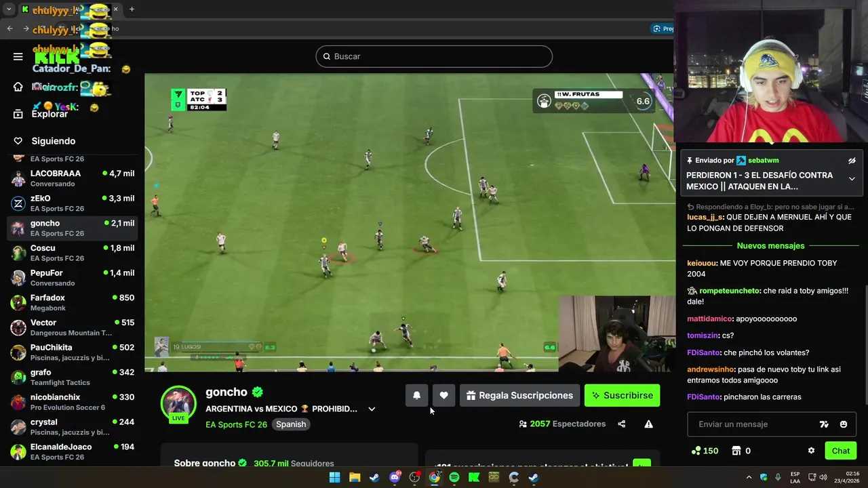Image resolution: width=868 pixels, height=488 pixels.
Task: Open the Kick hamburger sidebar menu
Action: coord(18,57)
